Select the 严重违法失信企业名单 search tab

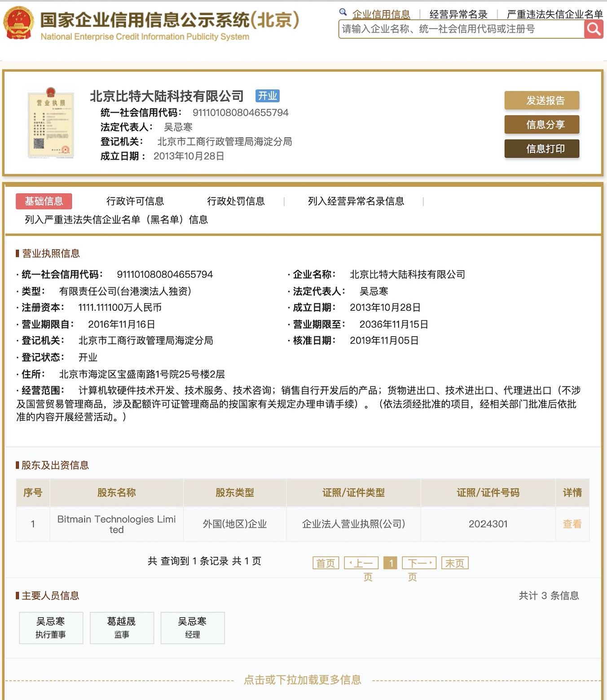click(x=555, y=14)
